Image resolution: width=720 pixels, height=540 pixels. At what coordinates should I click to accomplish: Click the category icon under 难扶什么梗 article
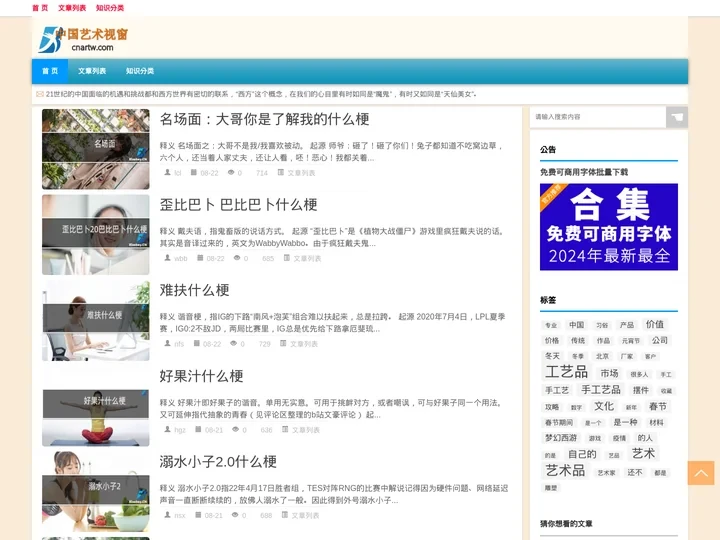point(283,343)
